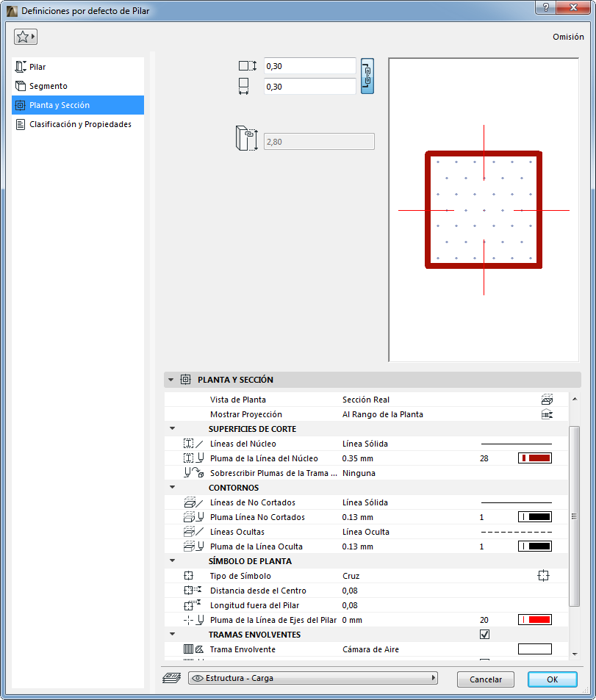The image size is (596, 700).
Task: Open Líneas del Núcleo line type selector
Action: [516, 444]
